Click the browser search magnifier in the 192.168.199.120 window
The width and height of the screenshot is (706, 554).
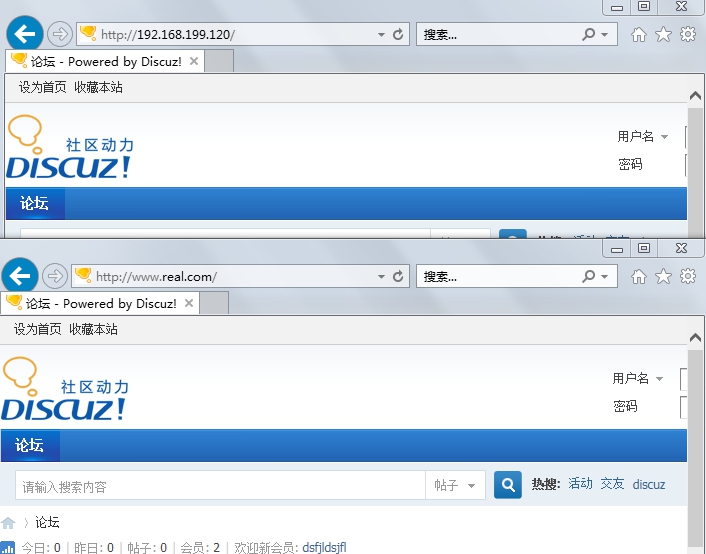[589, 34]
